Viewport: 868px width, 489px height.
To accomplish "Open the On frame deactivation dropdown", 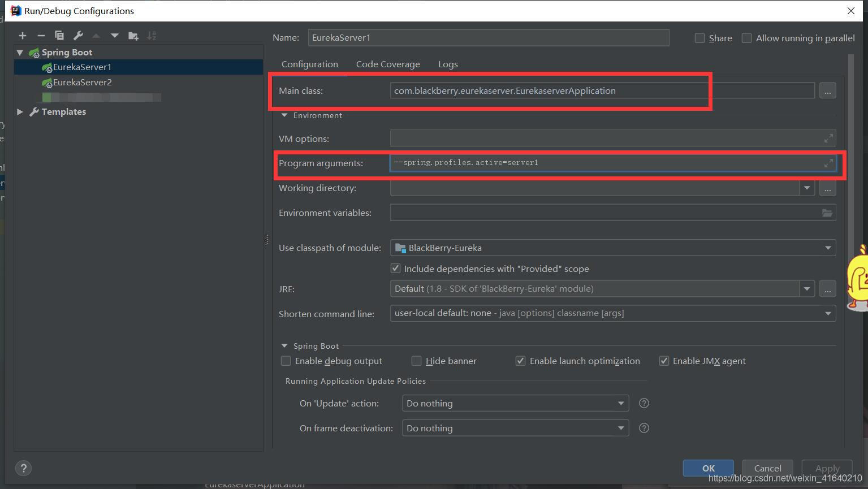I will point(621,428).
